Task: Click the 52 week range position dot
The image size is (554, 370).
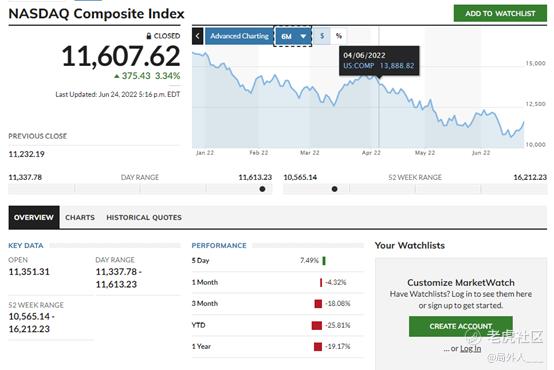Action: tap(334, 189)
